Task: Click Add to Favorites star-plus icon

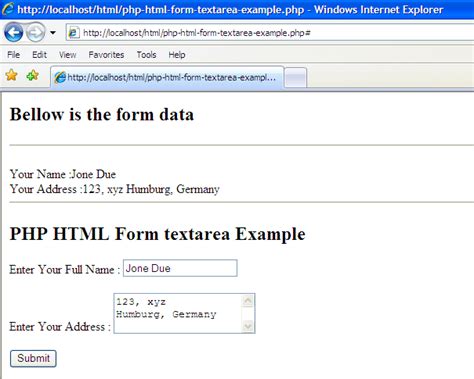Action: [x=33, y=75]
